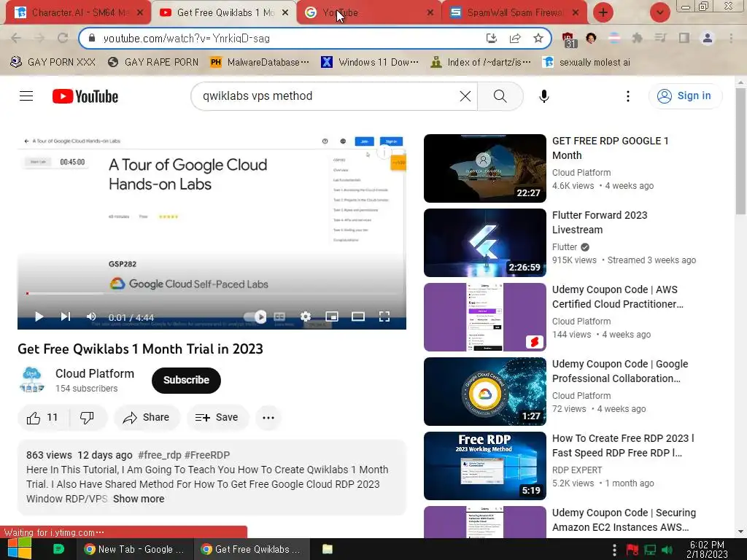
Task: Like the video
Action: [43, 418]
